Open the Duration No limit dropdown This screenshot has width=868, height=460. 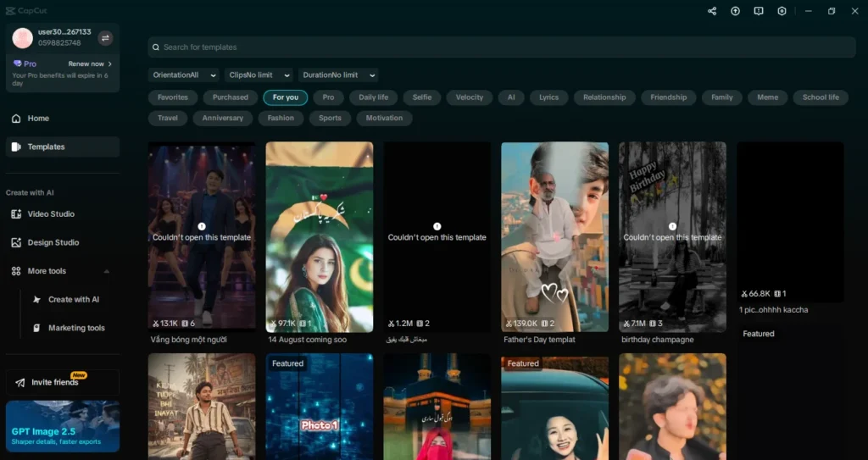point(338,75)
